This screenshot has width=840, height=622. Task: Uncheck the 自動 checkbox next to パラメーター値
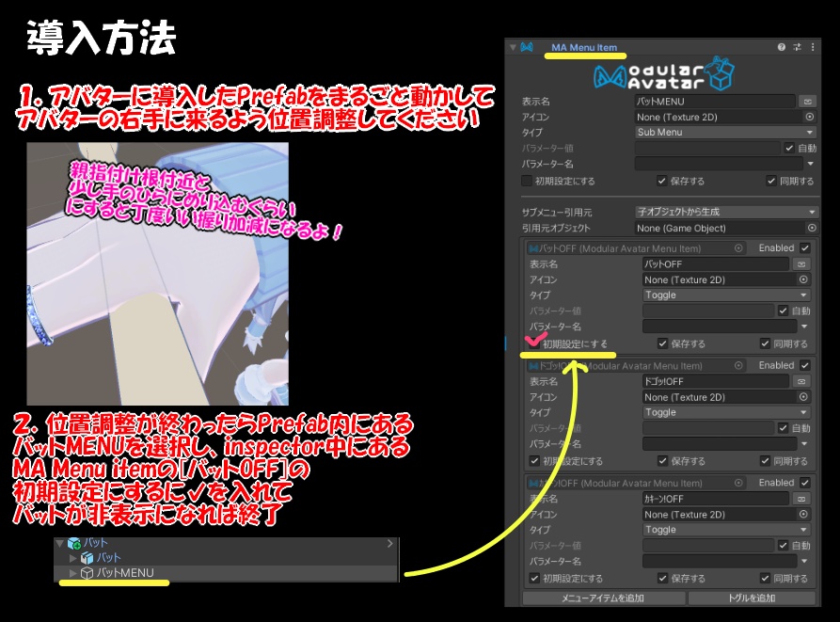pyautogui.click(x=788, y=148)
